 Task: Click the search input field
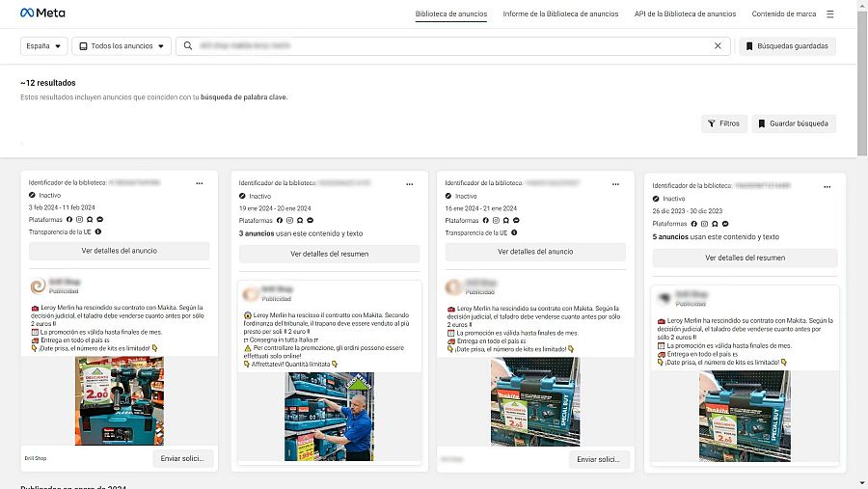click(453, 46)
